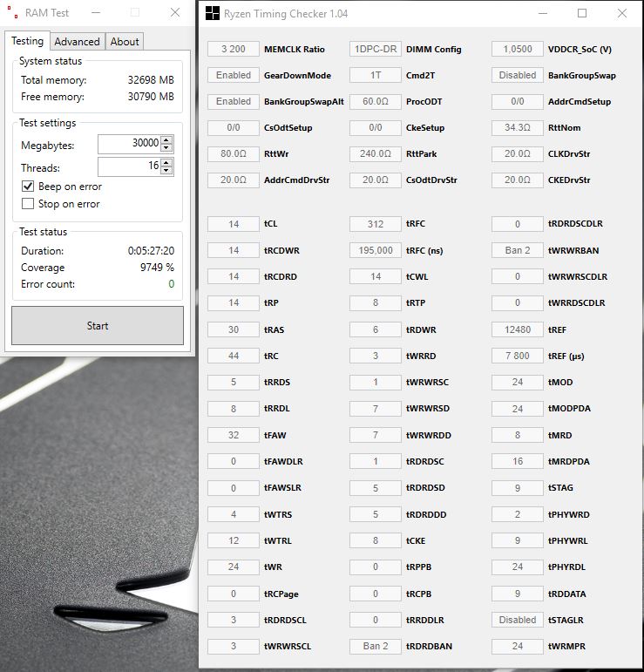Click the Error count value 0
The height and width of the screenshot is (672, 644).
pos(172,284)
